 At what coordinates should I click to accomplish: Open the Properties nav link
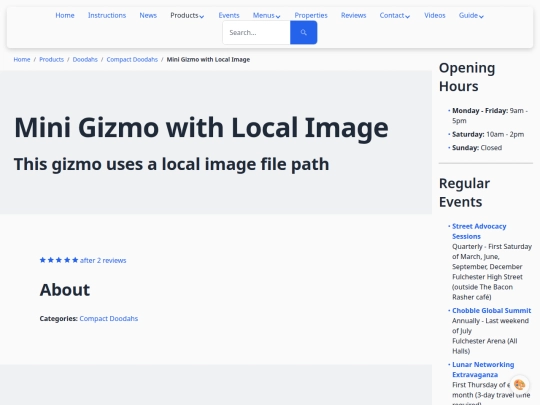[x=311, y=15]
